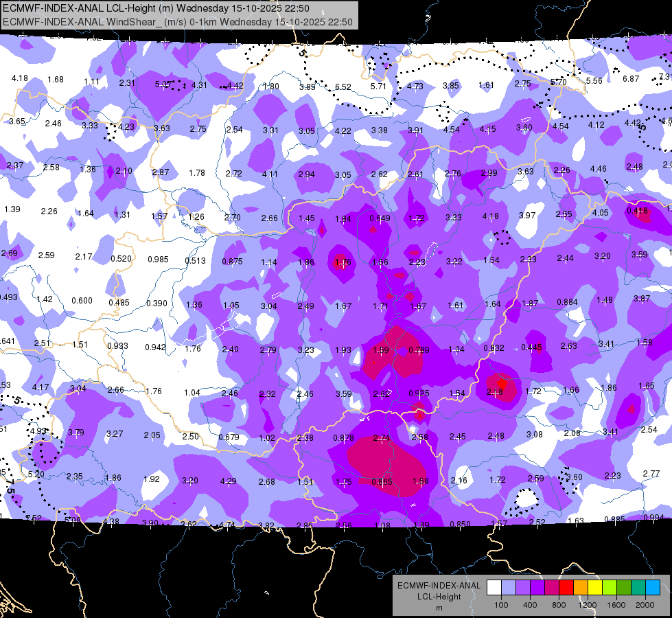Click the LCL-Height (m) title line

point(156,8)
